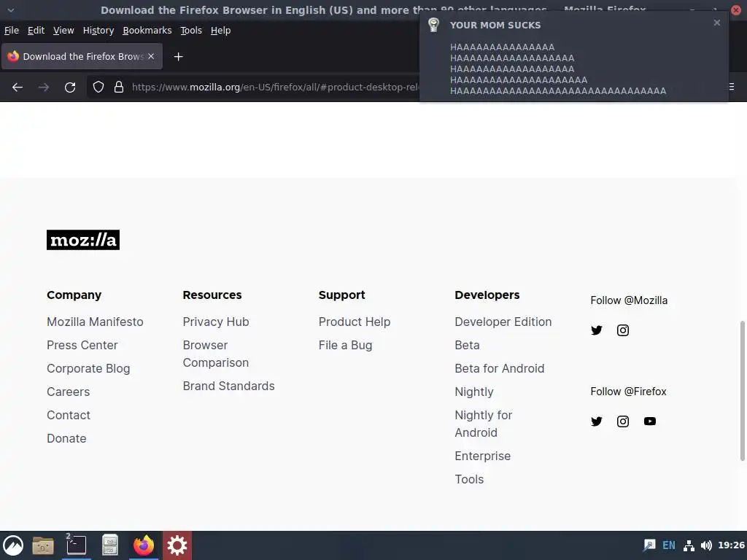Click the File a Bug link
Screen dimensions: 747x560
pyautogui.click(x=345, y=345)
